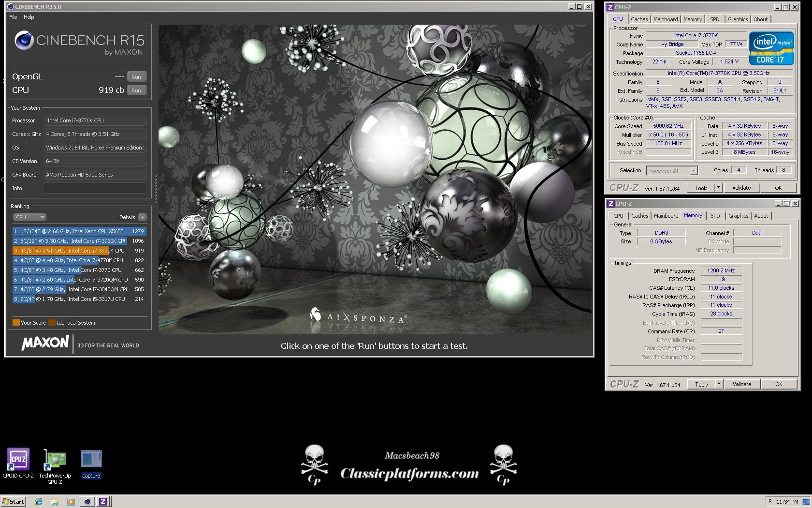Open Windows Media Player taskbar icon
This screenshot has height=508, width=812.
click(x=71, y=502)
